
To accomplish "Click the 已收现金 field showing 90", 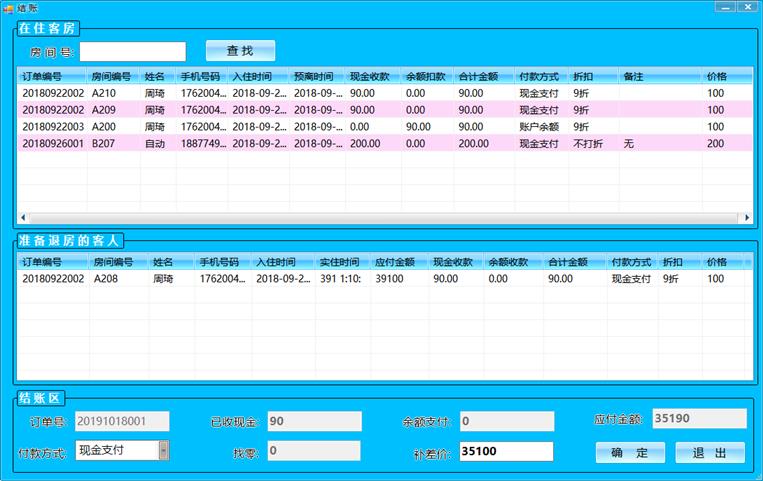I will tap(313, 421).
